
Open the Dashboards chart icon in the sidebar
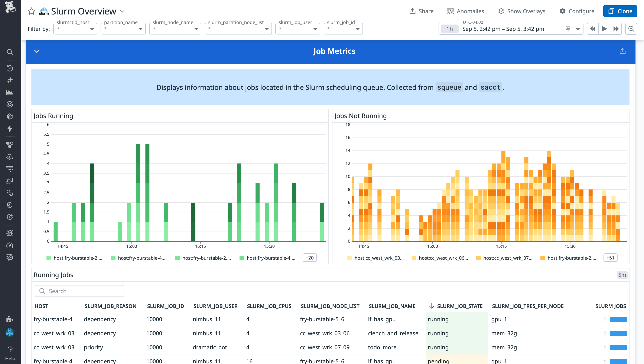tap(10, 93)
